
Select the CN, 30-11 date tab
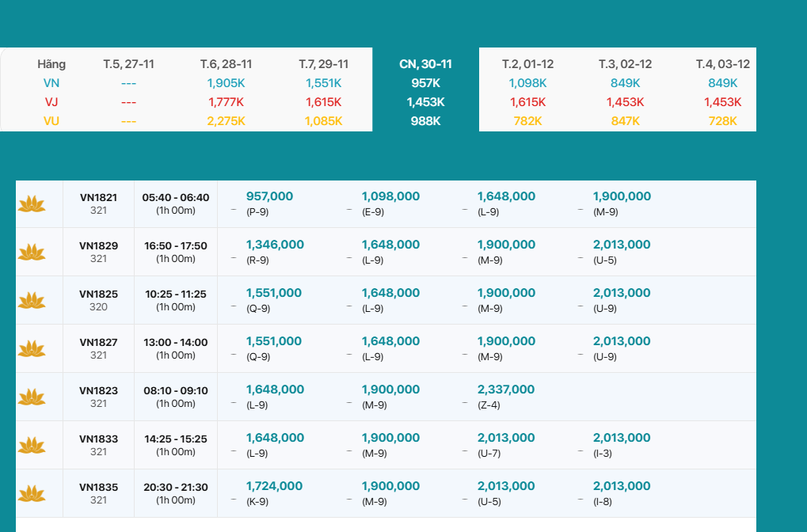click(x=425, y=64)
